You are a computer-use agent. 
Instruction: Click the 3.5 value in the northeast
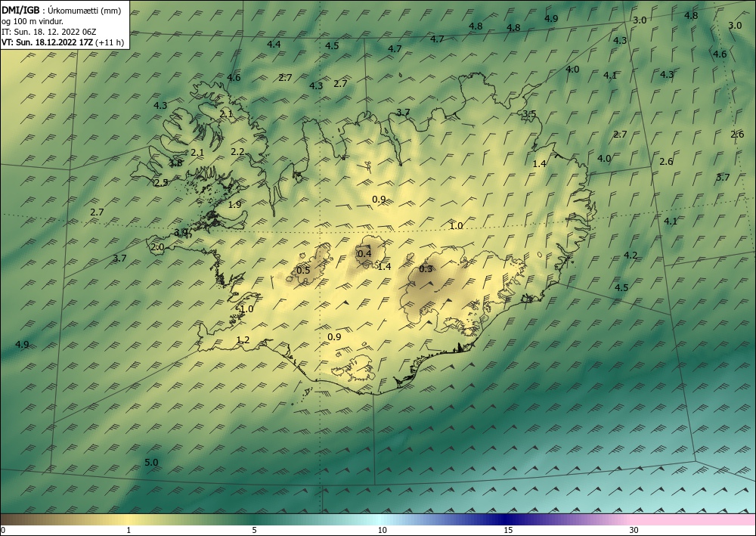pos(529,114)
